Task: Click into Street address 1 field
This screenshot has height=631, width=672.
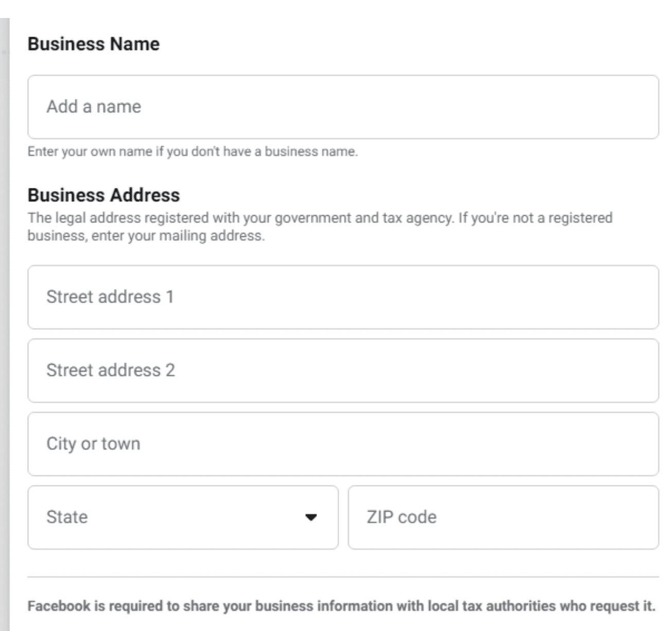Action: coord(343,297)
